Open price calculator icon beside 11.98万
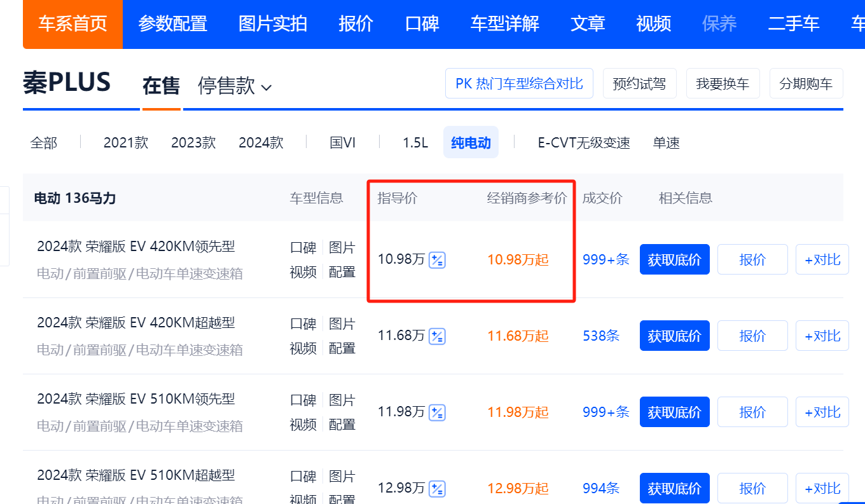The height and width of the screenshot is (504, 865). (437, 412)
